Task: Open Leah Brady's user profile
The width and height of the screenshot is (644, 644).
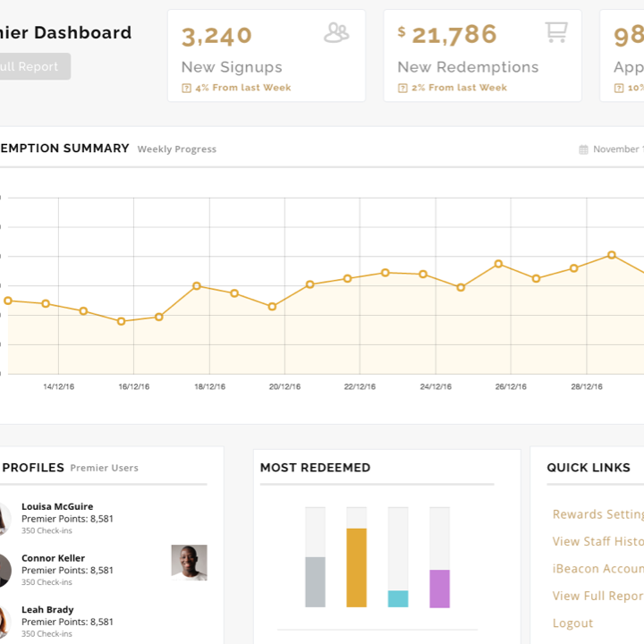Action: pyautogui.click(x=47, y=610)
